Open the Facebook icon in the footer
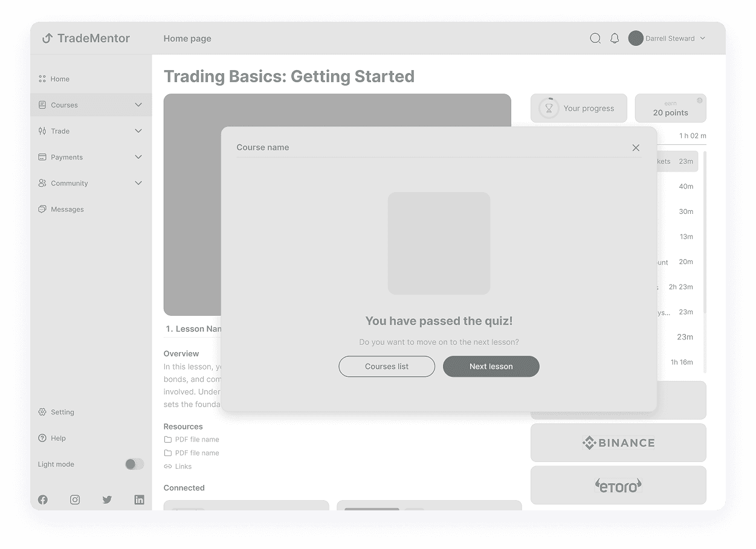The width and height of the screenshot is (756, 549). (43, 499)
